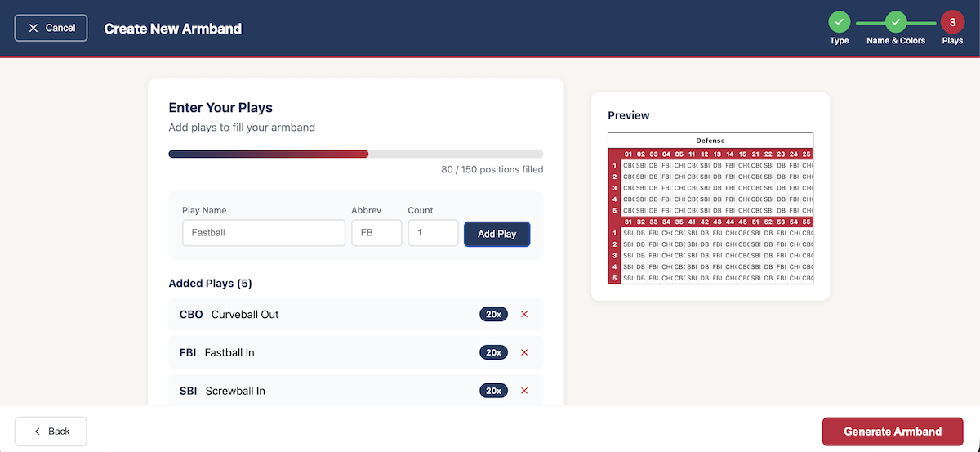Click the Create New Armband title

click(x=173, y=28)
